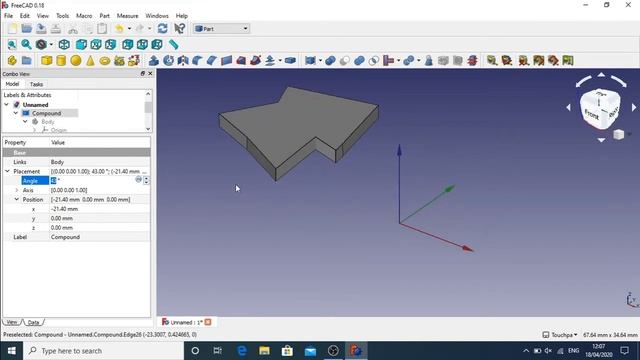This screenshot has width=640, height=360.
Task: Open the File menu
Action: click(8, 16)
